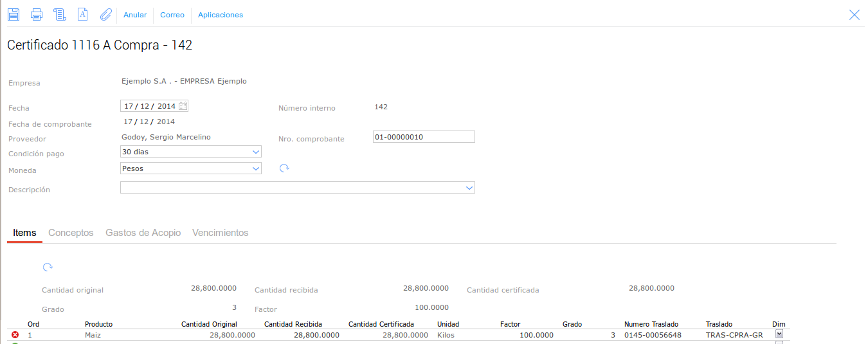Screen dimensions: 868x344
Task: Switch to the Conceptos tab
Action: click(x=71, y=233)
